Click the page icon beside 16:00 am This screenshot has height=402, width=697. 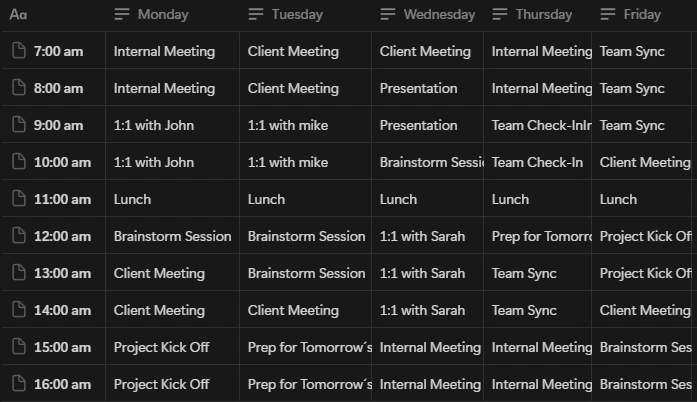click(x=19, y=383)
